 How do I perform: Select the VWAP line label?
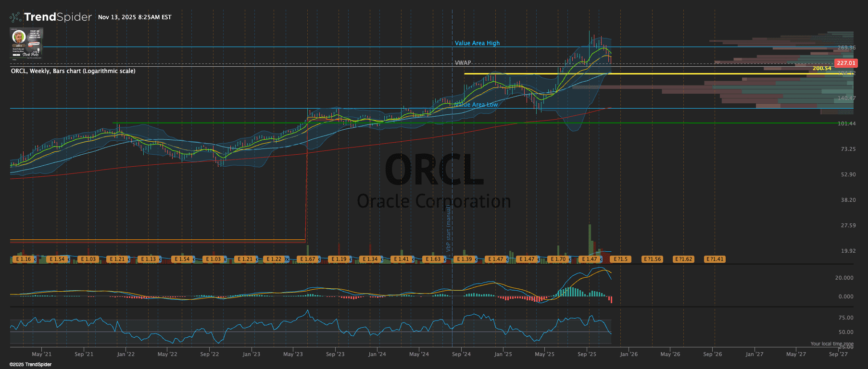(463, 63)
